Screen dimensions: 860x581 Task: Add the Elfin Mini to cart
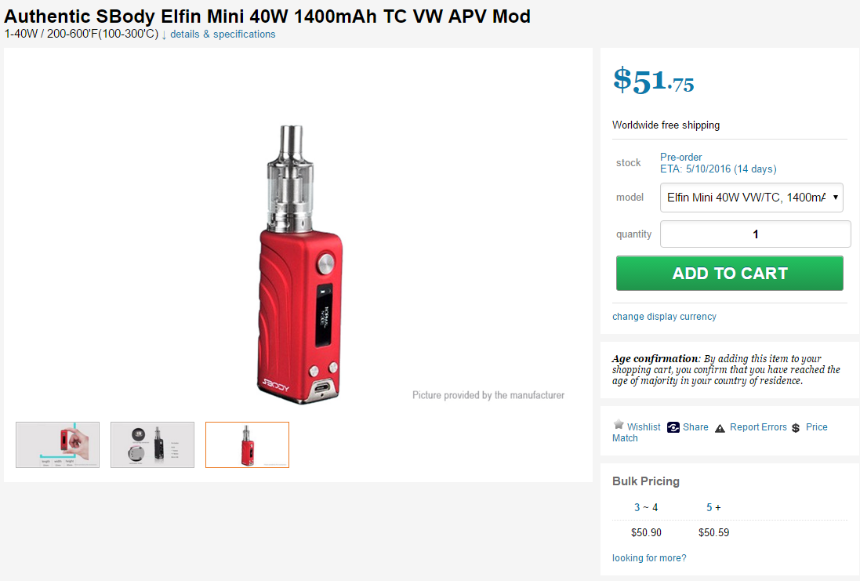click(729, 273)
